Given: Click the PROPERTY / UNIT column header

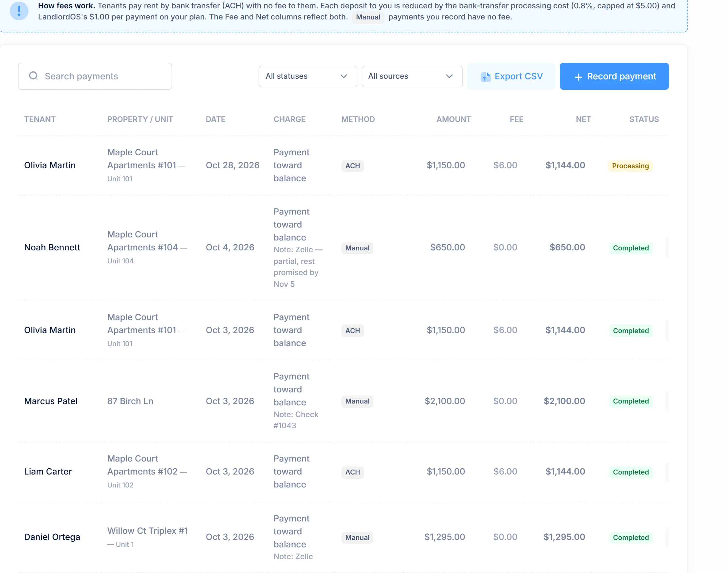Looking at the screenshot, I should click(x=140, y=119).
